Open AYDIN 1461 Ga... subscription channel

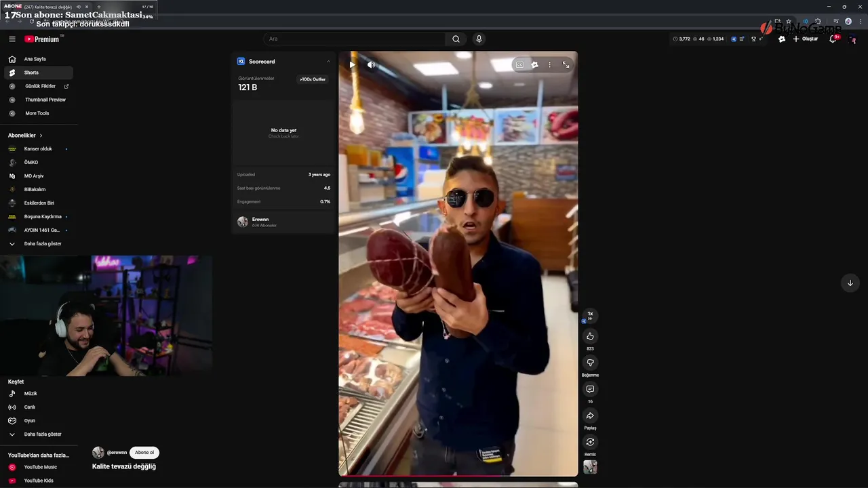pyautogui.click(x=39, y=230)
